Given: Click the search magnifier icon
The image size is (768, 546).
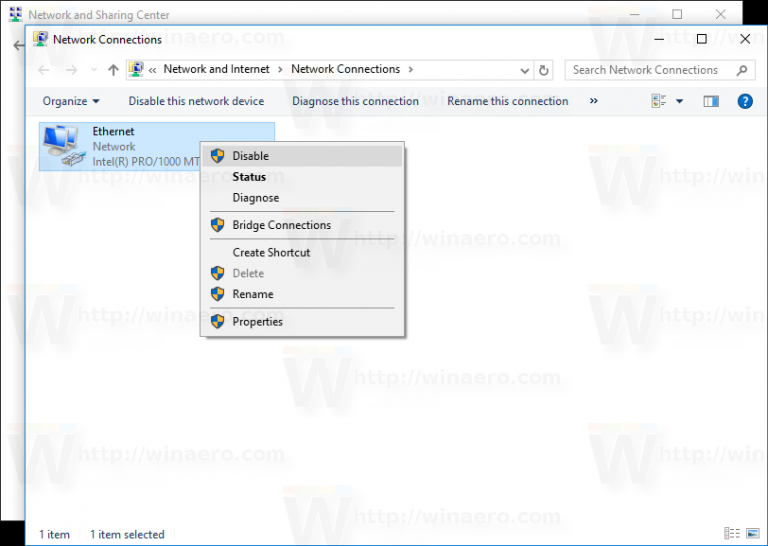Looking at the screenshot, I should 742,71.
